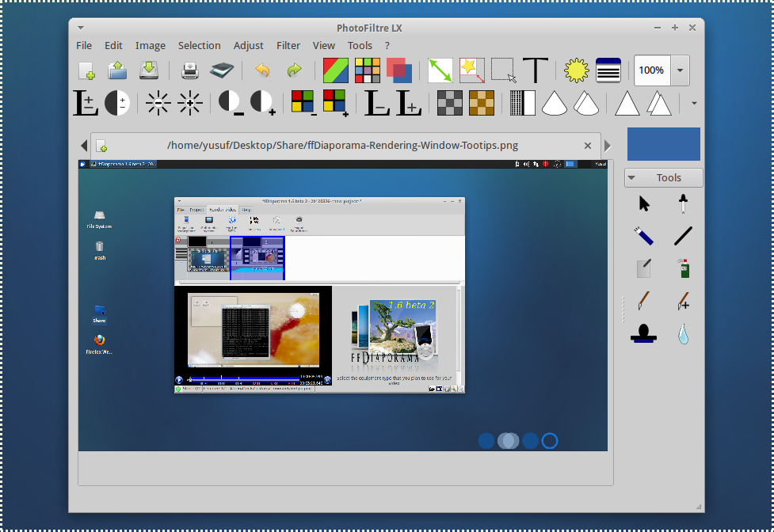Screen dimensions: 774x532
Task: Select the green spray can tool
Action: point(683,268)
